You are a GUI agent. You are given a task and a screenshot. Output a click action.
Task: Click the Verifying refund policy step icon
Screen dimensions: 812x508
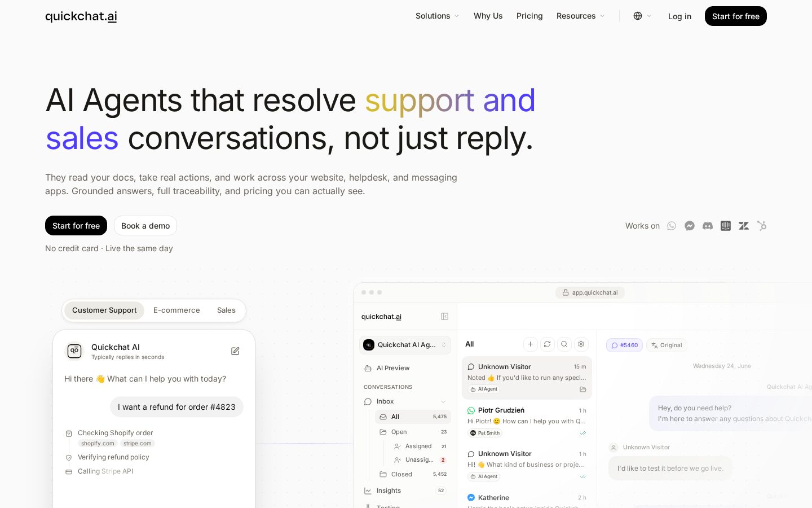(69, 458)
